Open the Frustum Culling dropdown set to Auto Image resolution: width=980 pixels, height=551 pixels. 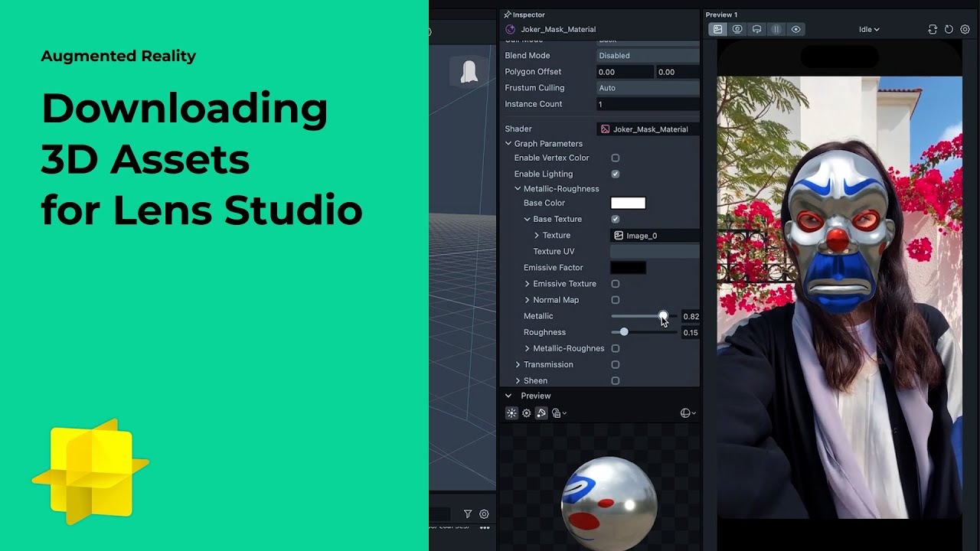click(648, 88)
